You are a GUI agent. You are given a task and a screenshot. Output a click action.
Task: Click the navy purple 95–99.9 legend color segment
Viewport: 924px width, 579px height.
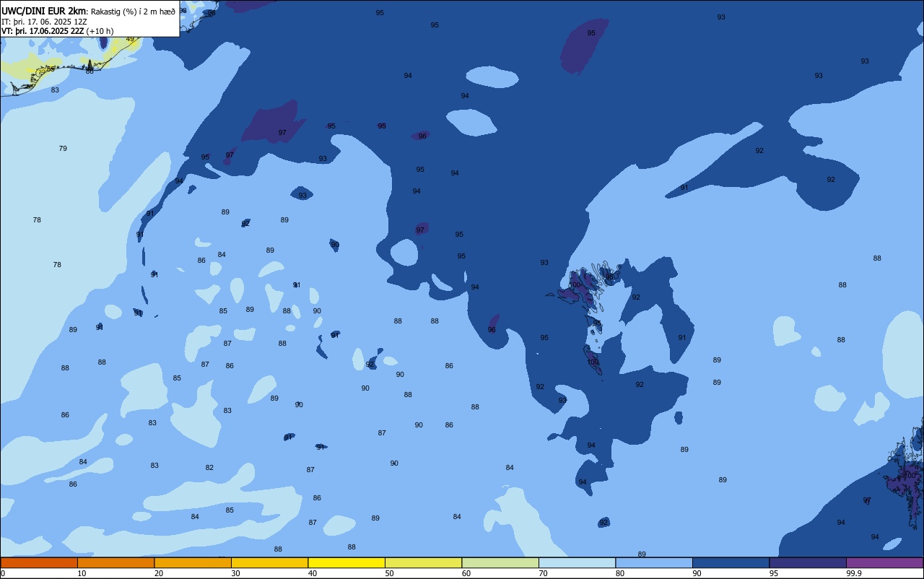808,562
